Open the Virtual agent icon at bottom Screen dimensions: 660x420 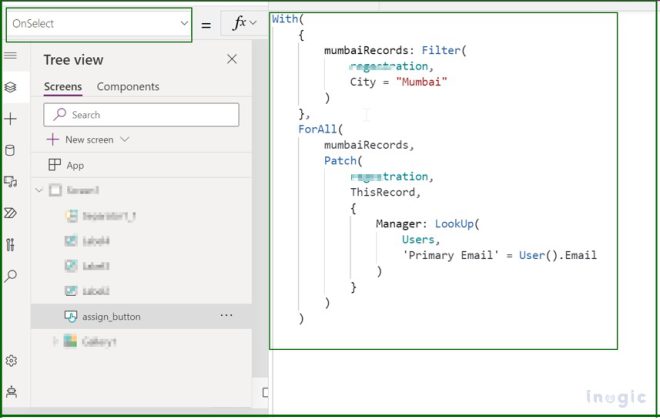(x=11, y=392)
